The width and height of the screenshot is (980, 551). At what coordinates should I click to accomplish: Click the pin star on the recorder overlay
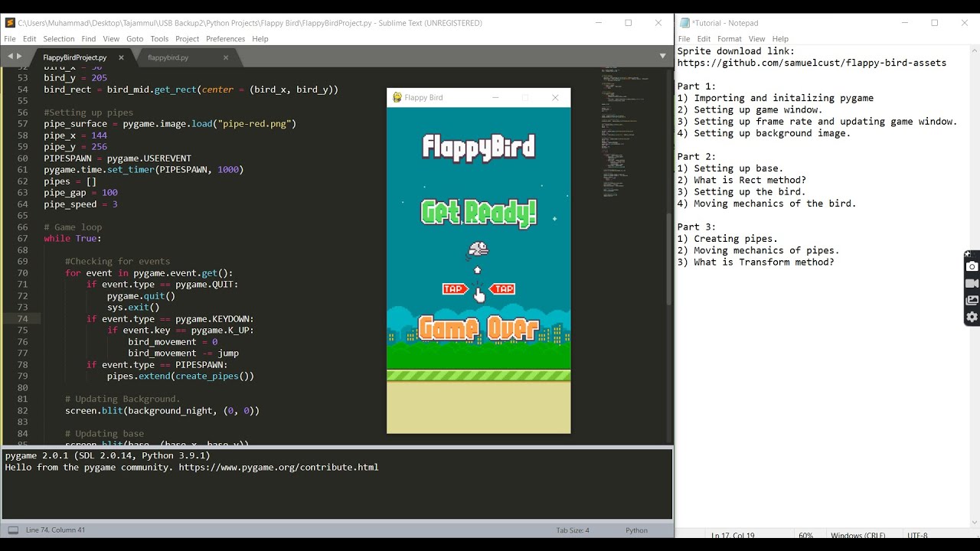click(x=967, y=253)
